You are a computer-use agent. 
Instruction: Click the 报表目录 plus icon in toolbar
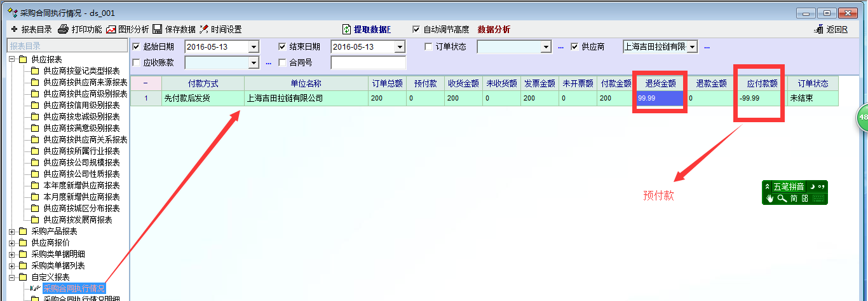[14, 29]
